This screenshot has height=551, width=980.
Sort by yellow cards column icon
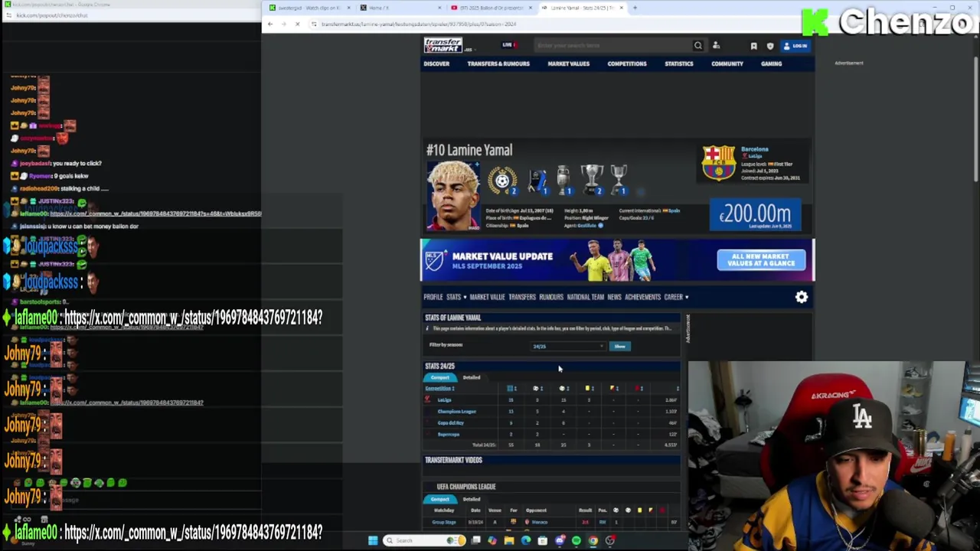click(x=588, y=388)
